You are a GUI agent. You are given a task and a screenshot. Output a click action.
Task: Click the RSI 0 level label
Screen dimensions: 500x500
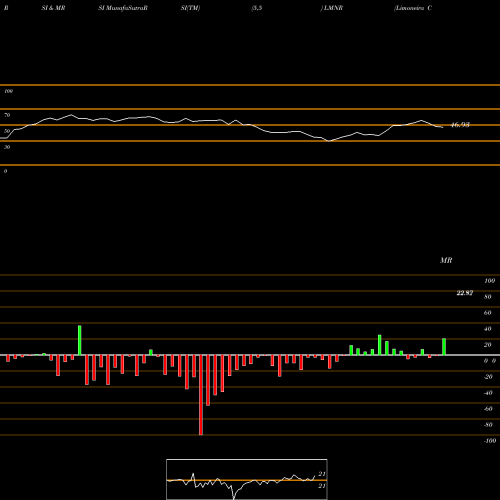pyautogui.click(x=5, y=171)
